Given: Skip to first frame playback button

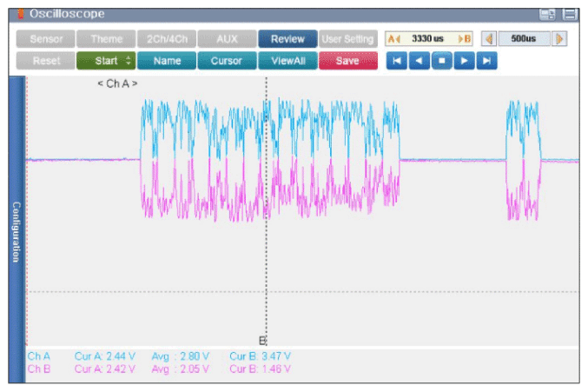Looking at the screenshot, I should point(397,61).
